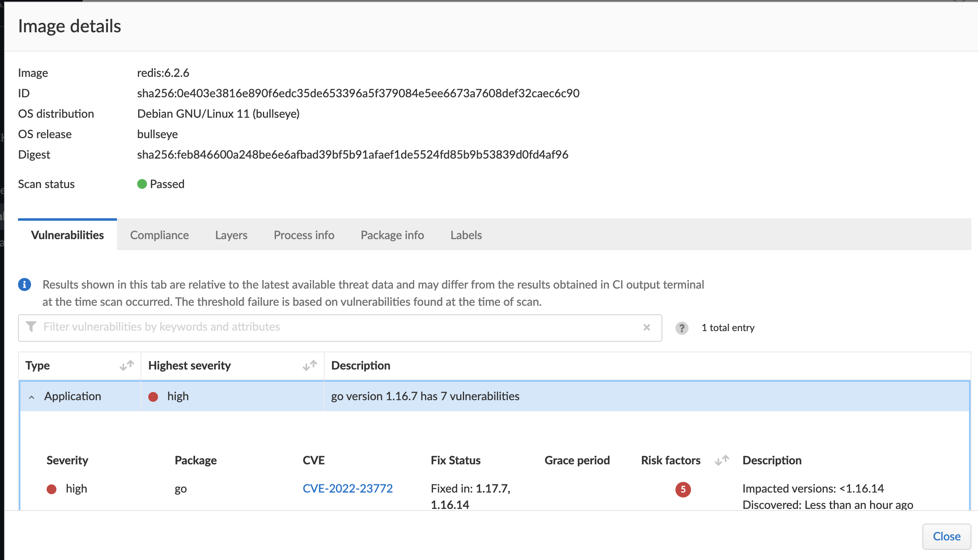The height and width of the screenshot is (560, 978).
Task: Click the image ID sha256:0e403e38 value
Action: click(x=358, y=93)
